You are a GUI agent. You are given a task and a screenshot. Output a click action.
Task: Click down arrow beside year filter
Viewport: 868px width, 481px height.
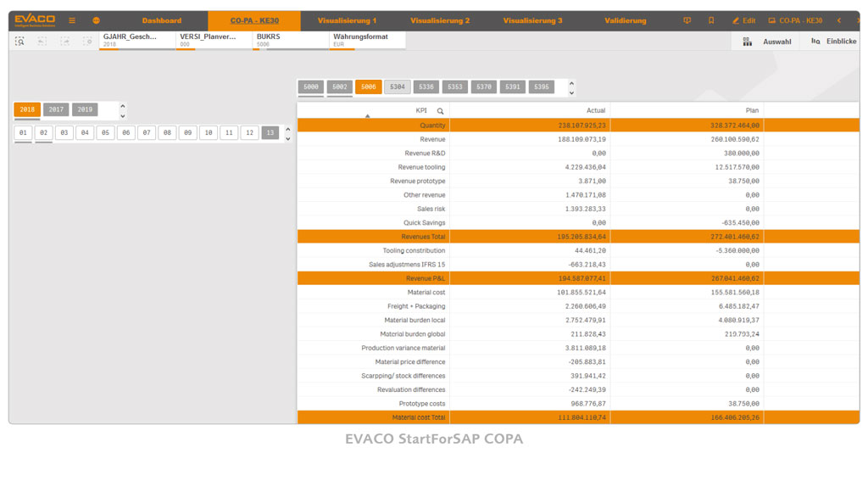click(x=123, y=116)
